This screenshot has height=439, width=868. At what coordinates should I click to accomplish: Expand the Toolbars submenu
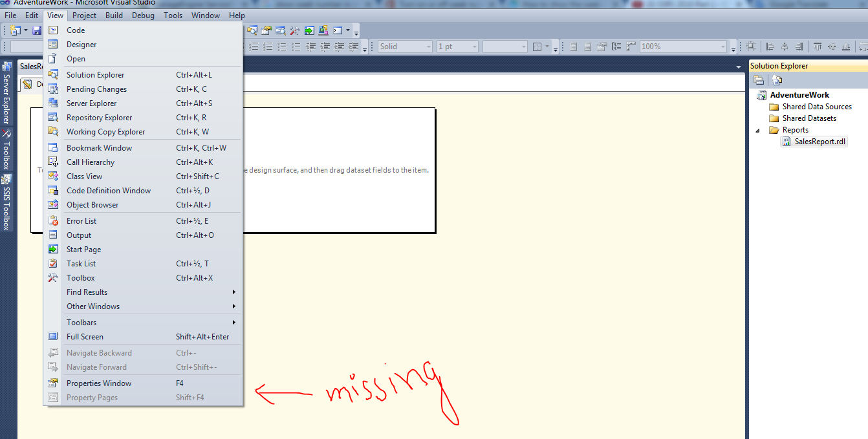click(81, 322)
